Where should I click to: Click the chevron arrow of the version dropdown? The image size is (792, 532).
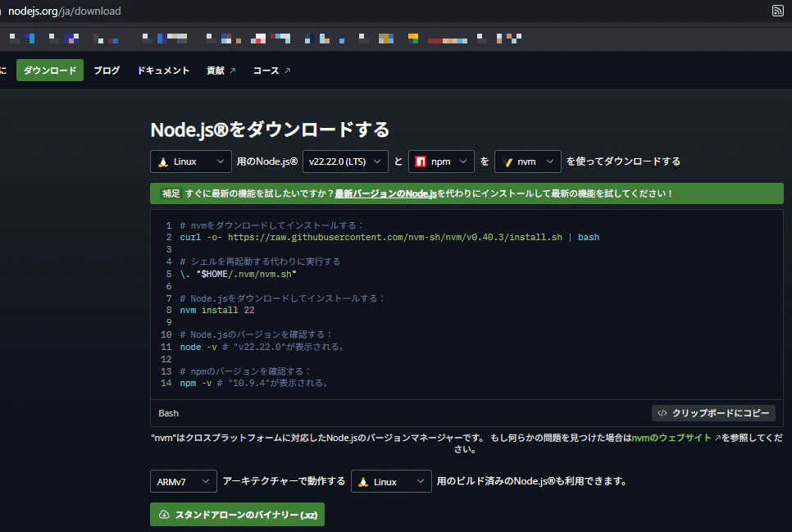[x=377, y=161]
